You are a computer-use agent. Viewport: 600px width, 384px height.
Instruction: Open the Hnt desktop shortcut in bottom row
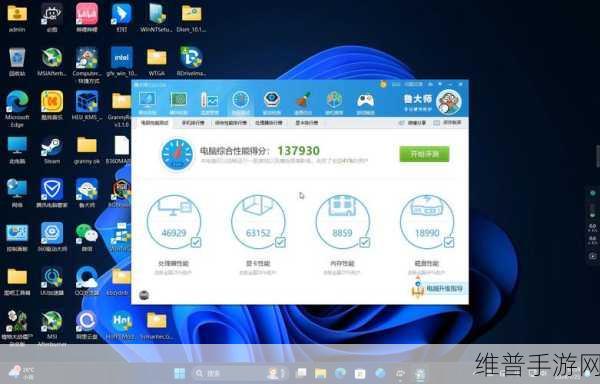pyautogui.click(x=122, y=325)
